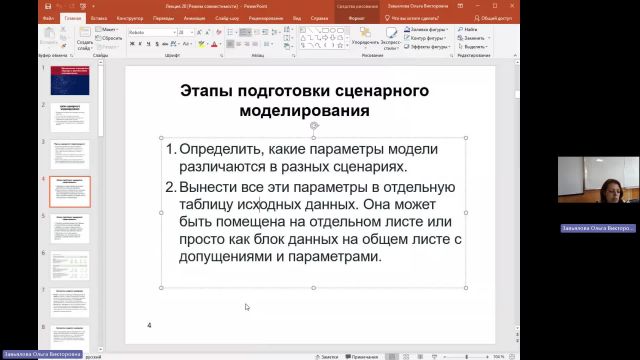Start slideshow from quick access toolbar

coord(83,6)
